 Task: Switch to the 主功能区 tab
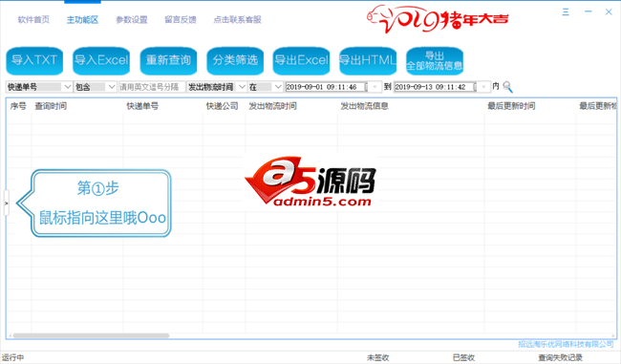[x=82, y=20]
